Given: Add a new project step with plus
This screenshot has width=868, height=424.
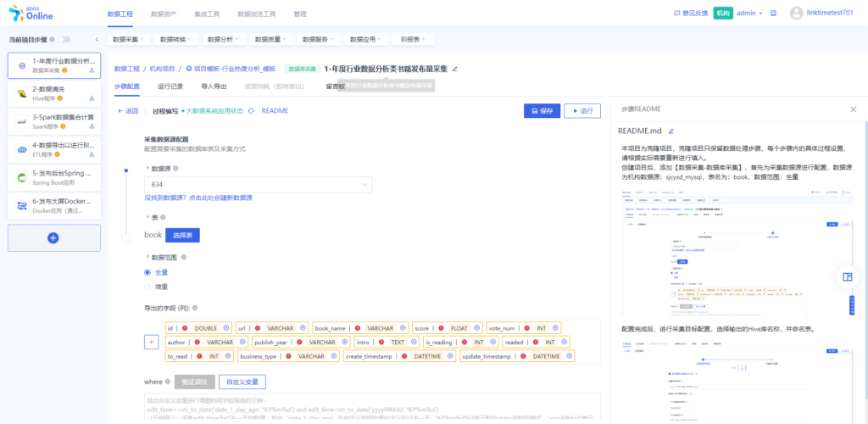Looking at the screenshot, I should [x=53, y=238].
